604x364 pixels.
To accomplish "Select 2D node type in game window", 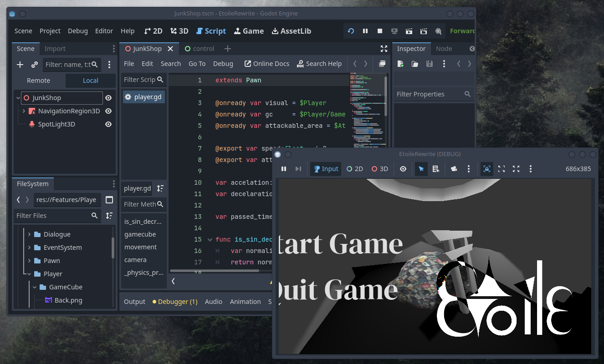I will [x=355, y=169].
